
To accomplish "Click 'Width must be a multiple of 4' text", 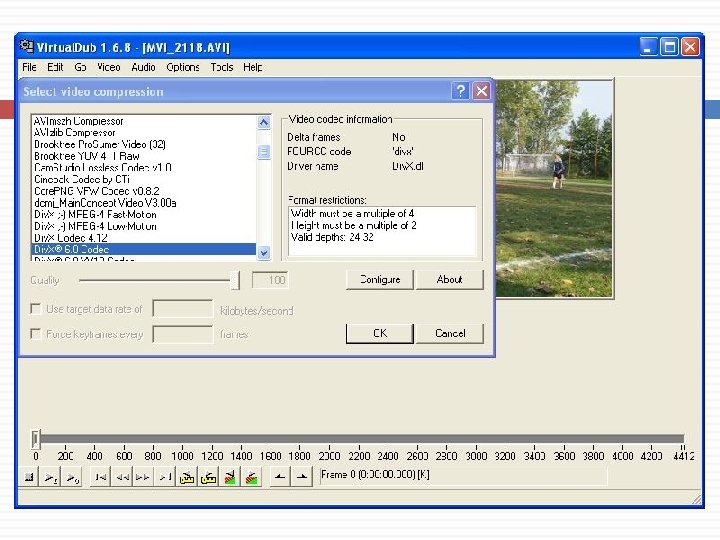I will 352,214.
